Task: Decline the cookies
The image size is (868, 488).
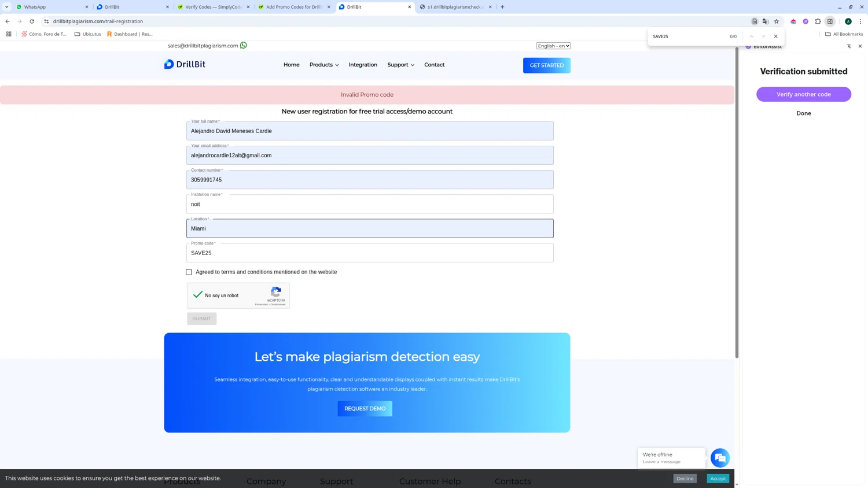Action: (685, 479)
